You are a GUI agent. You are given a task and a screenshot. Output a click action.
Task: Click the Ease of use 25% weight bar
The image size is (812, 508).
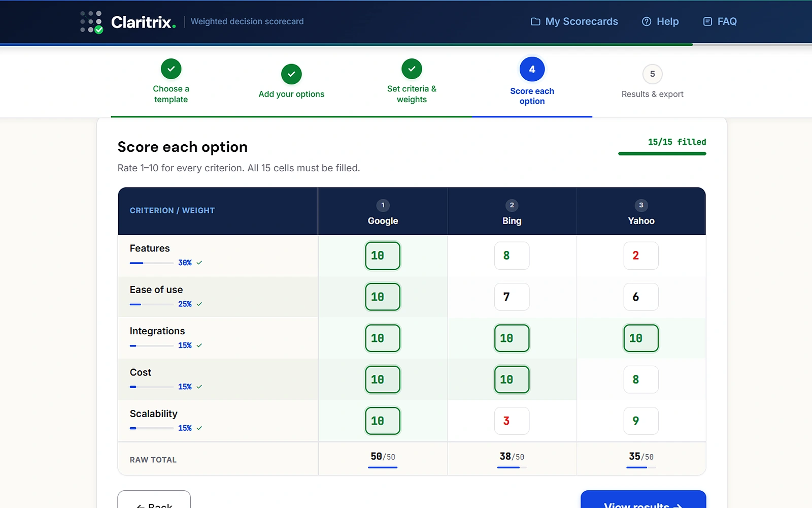[152, 304]
